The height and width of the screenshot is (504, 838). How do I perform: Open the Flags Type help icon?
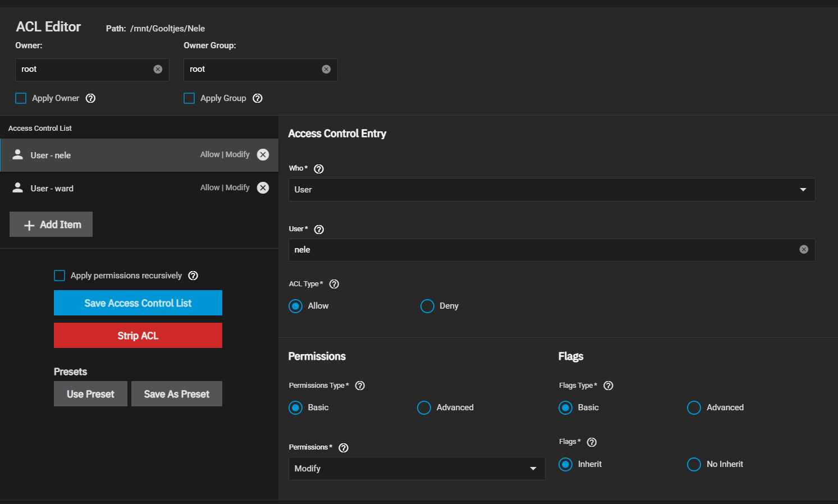click(x=608, y=386)
